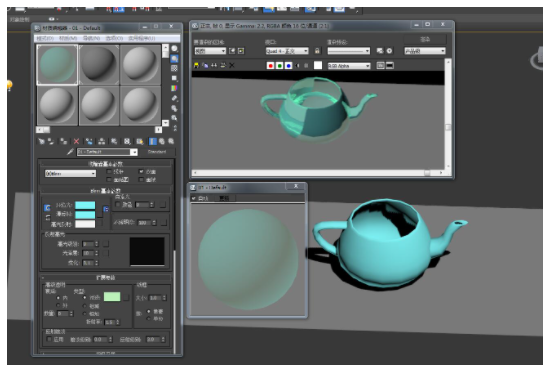The height and width of the screenshot is (371, 553).
Task: Click the red X Reset Map/Material icon
Action: click(x=76, y=141)
